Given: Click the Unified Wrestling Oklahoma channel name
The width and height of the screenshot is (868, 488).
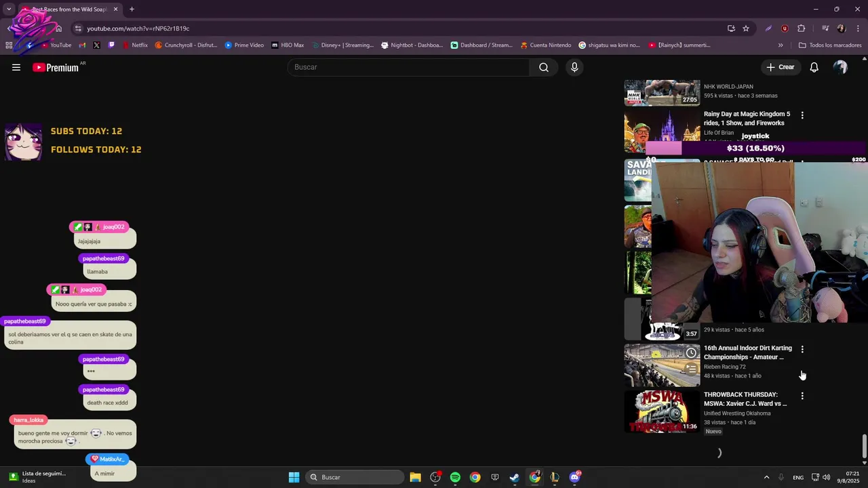Looking at the screenshot, I should (x=737, y=413).
